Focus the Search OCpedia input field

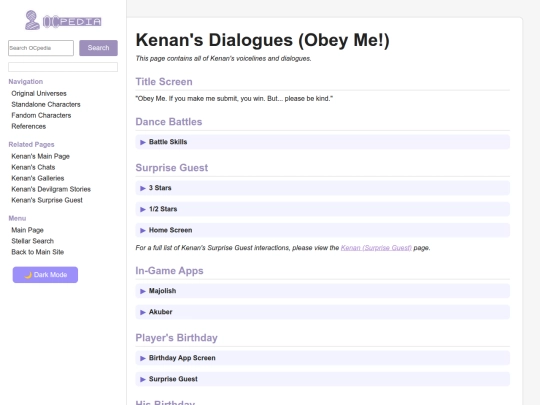pyautogui.click(x=41, y=48)
